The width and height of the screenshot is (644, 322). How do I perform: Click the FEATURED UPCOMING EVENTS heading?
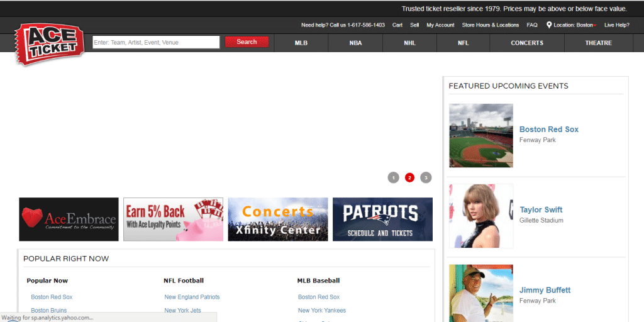pos(508,86)
